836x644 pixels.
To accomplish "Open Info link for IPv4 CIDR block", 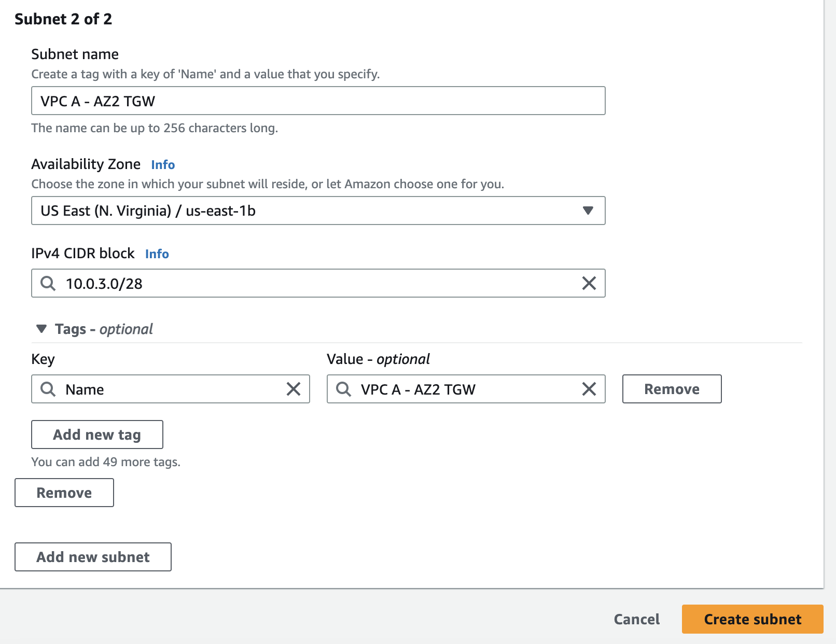I will tap(157, 254).
